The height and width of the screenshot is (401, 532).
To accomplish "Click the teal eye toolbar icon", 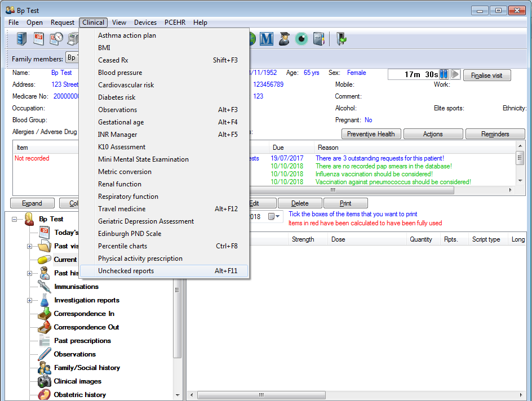I will (x=302, y=39).
